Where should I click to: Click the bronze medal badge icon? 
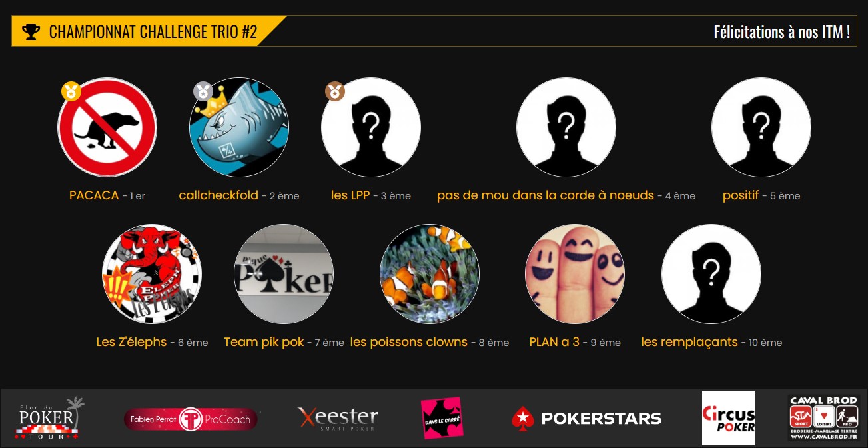click(x=335, y=91)
